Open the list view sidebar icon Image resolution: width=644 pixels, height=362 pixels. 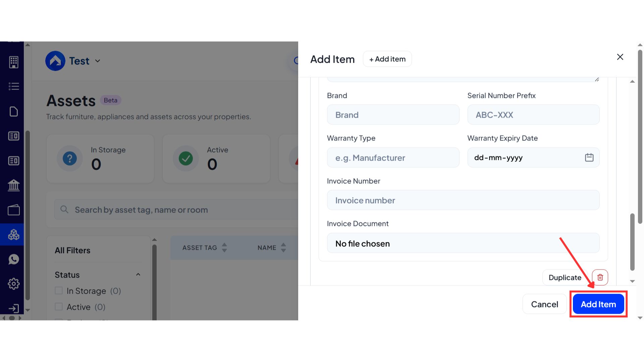pos(14,86)
